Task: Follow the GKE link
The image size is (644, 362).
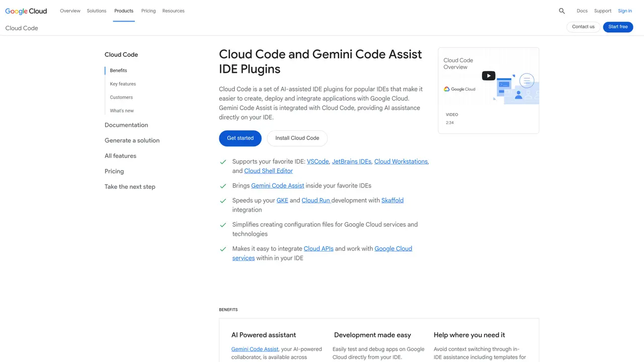Action: (282, 200)
